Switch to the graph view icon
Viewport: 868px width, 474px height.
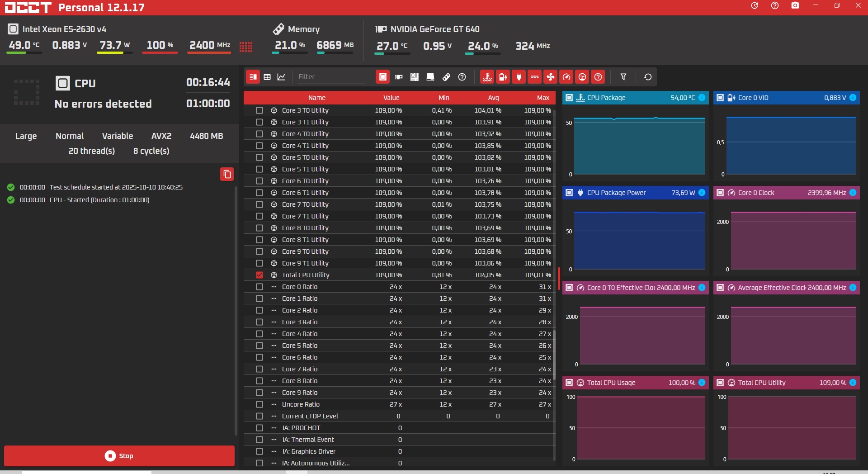[281, 77]
